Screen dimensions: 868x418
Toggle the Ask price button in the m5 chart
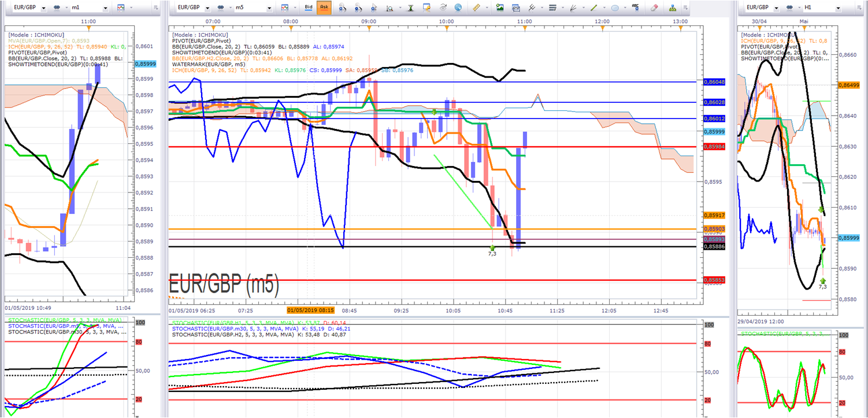click(324, 8)
